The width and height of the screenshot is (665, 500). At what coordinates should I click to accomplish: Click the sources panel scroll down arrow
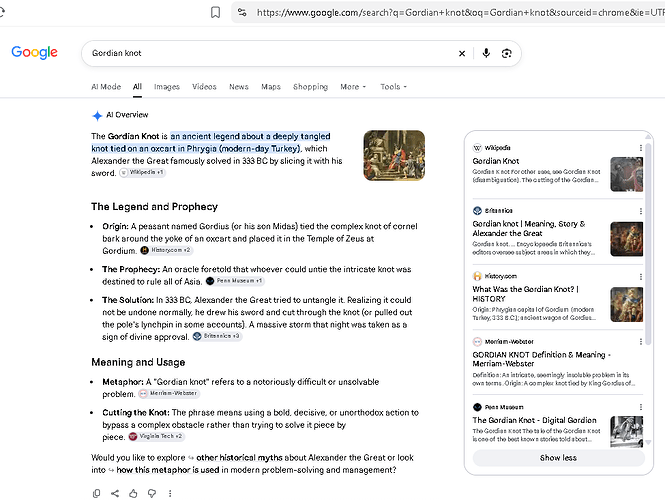click(648, 442)
